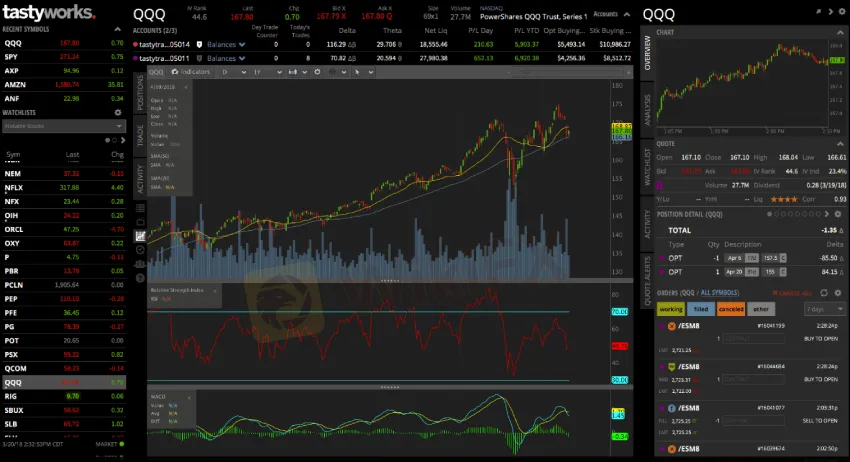Refresh the orders list
Image resolution: width=850 pixels, height=462 pixels.
824,293
